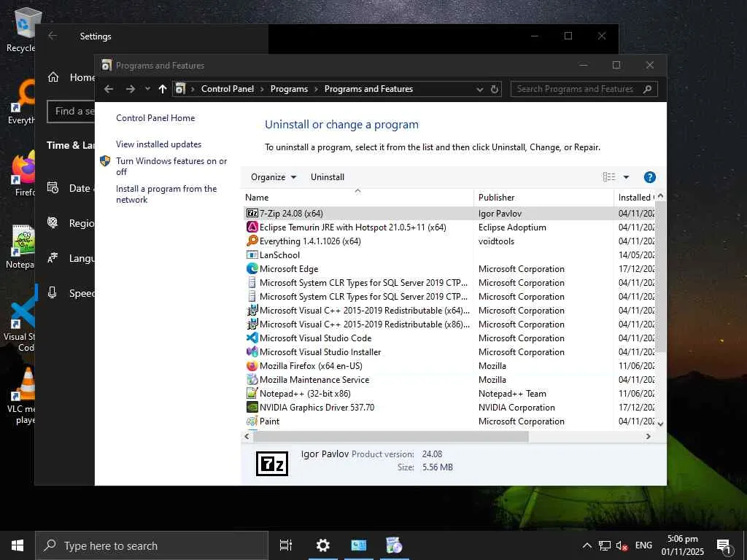
Task: Click the taskbar search box
Action: 152,545
